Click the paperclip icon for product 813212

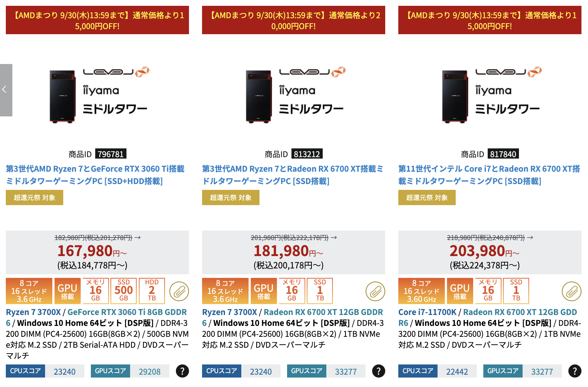(375, 291)
